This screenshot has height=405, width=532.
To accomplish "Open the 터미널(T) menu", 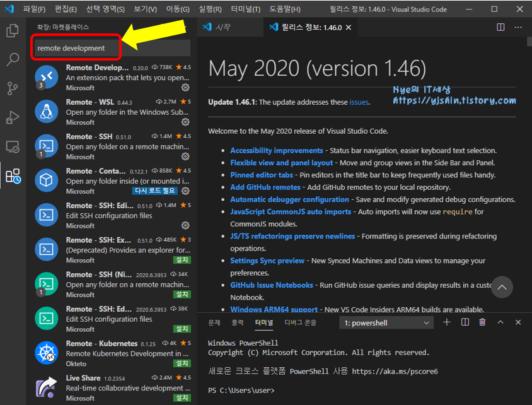I will pos(246,9).
